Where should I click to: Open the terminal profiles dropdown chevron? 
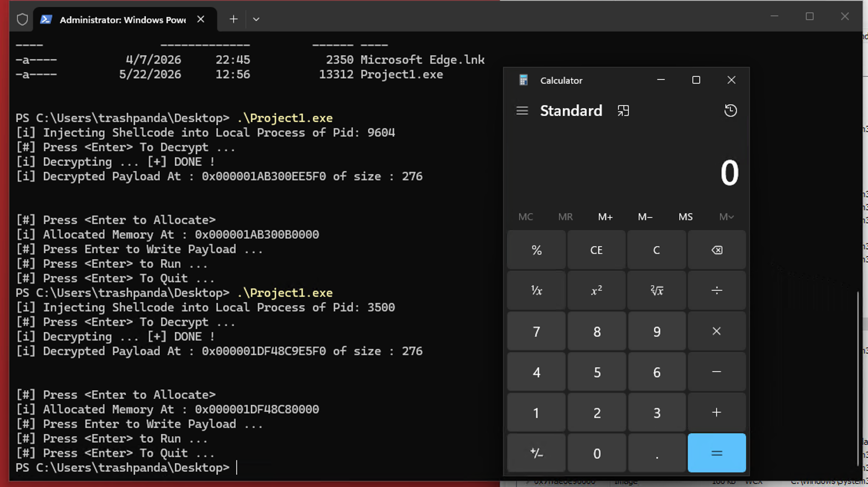[256, 19]
